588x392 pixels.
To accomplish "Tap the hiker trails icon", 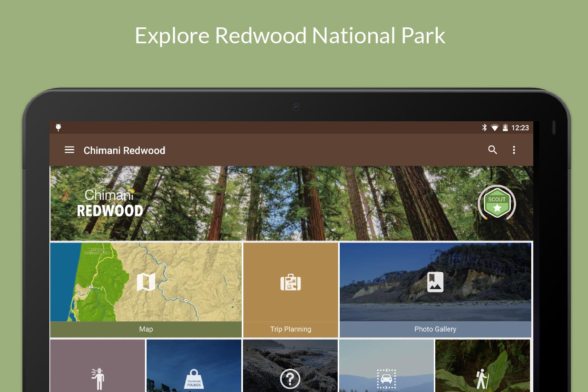I will (x=483, y=379).
